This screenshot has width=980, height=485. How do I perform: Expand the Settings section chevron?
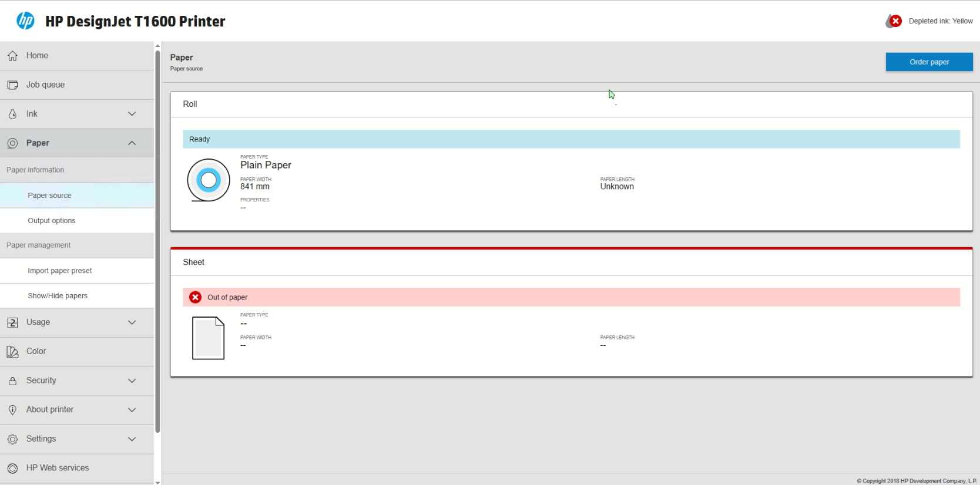(132, 439)
